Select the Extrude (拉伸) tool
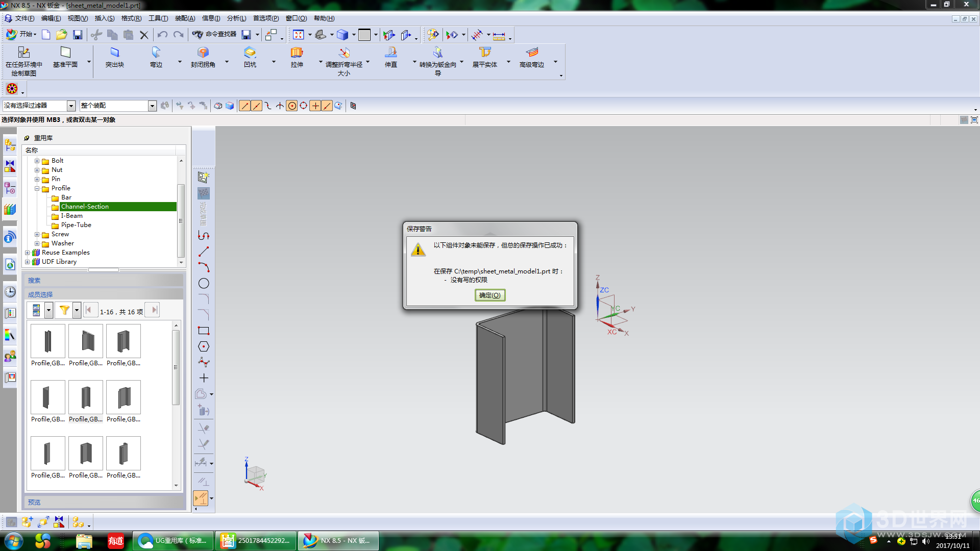The width and height of the screenshot is (980, 551). click(297, 57)
